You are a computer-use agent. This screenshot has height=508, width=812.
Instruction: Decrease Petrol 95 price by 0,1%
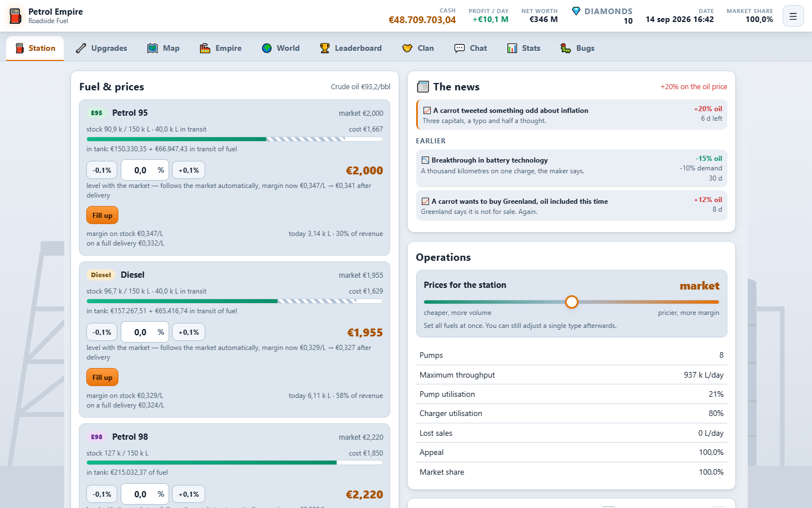click(102, 170)
